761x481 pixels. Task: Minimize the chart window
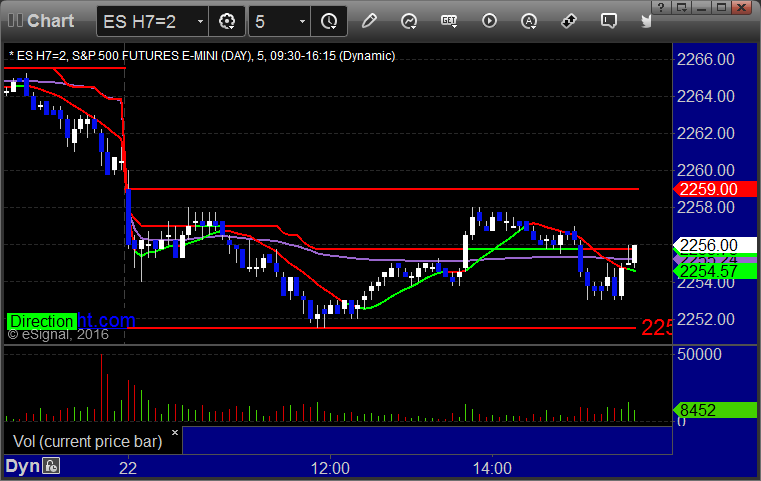[x=701, y=7]
